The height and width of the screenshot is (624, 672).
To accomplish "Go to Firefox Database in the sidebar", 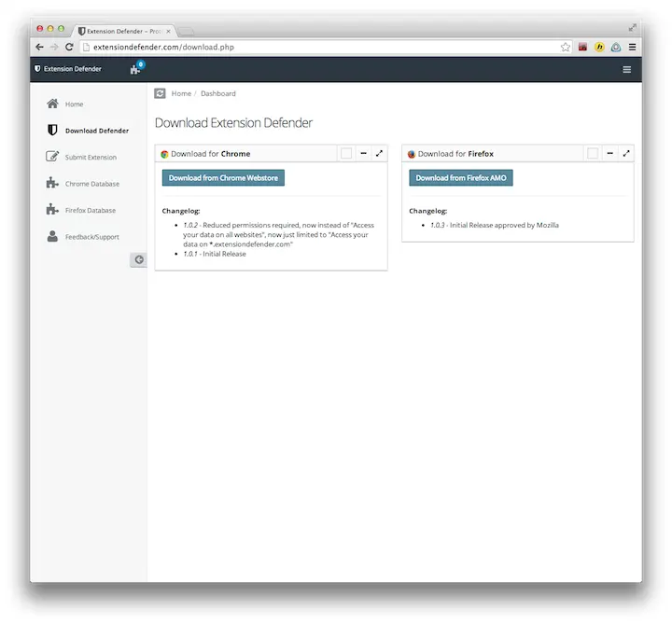I will click(x=89, y=210).
